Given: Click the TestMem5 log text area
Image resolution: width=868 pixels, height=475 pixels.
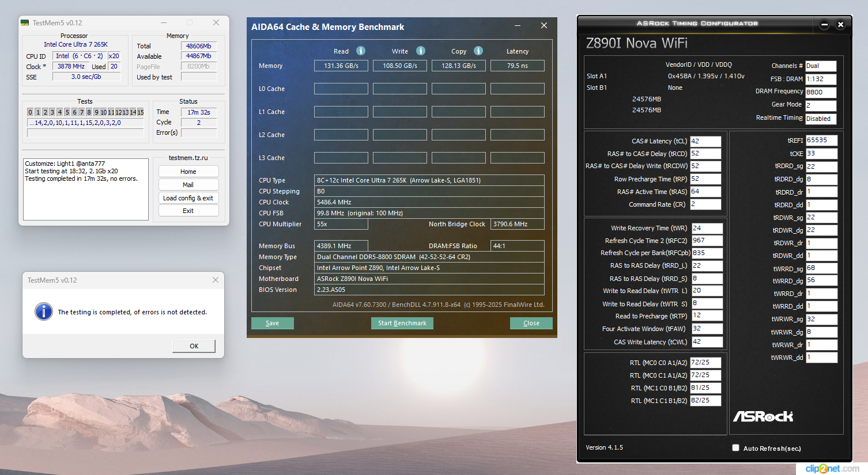Looking at the screenshot, I should tap(86, 189).
